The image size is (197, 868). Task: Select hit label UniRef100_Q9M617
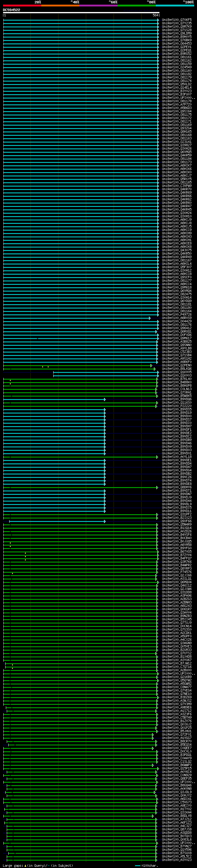177,338
